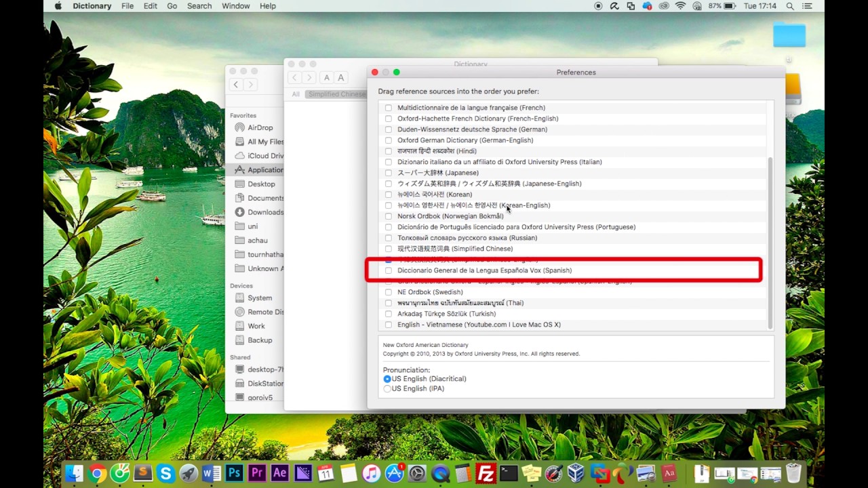Enable English - Vietnamese dictionary checkbox

pyautogui.click(x=389, y=325)
